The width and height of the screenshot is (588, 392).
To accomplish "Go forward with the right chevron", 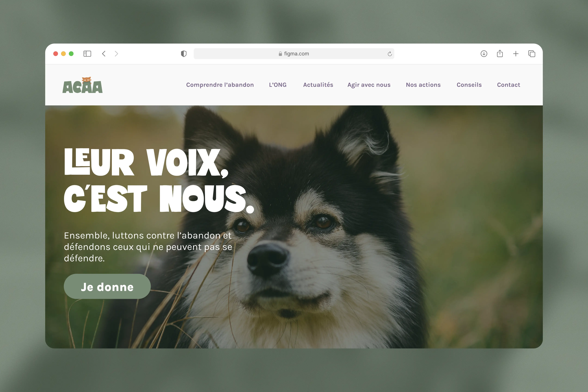I will 116,54.
